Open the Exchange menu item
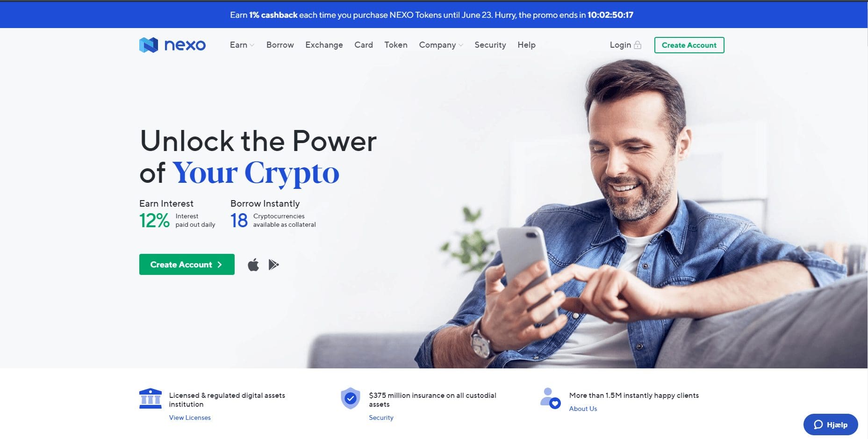Screen dimensions: 868x439 [x=324, y=45]
